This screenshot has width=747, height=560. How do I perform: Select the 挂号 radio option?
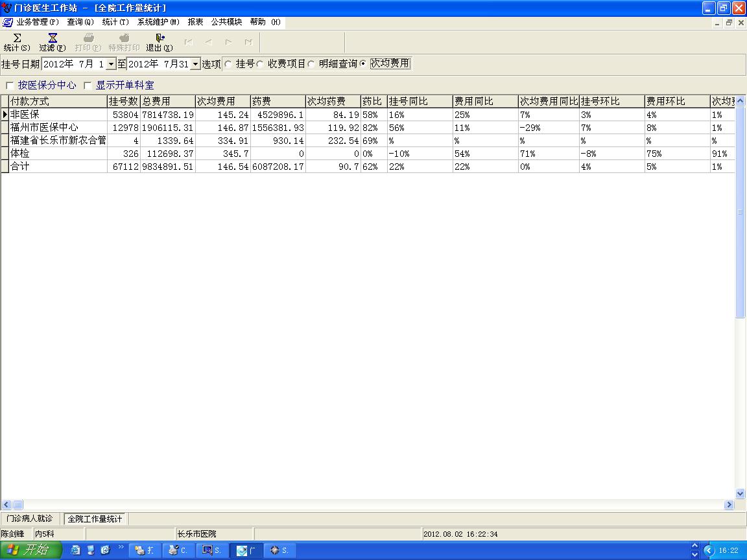[x=228, y=64]
